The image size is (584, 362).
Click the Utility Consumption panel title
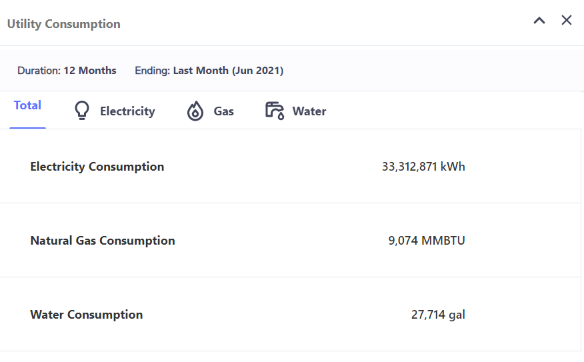pos(64,24)
